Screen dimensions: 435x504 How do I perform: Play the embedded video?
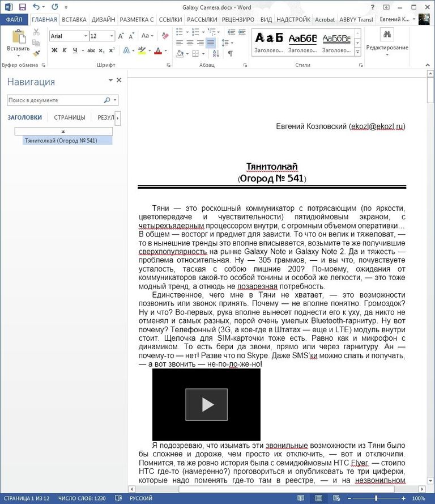206,404
